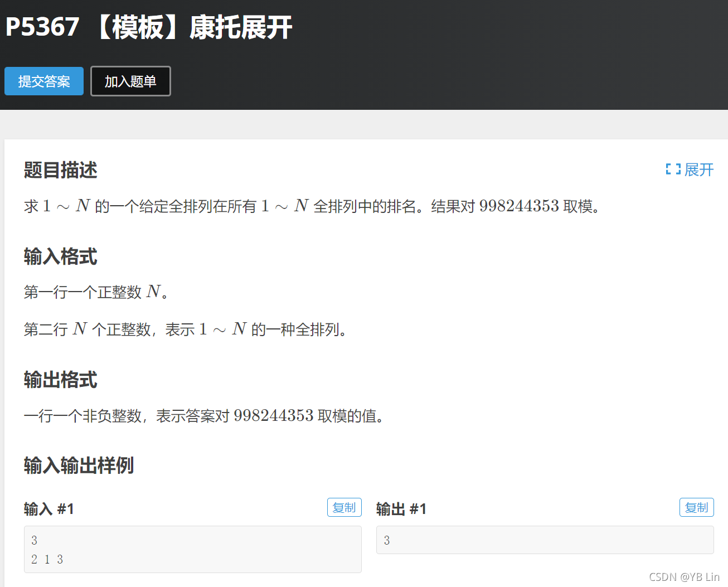This screenshot has width=728, height=587.
Task: Select the sample output text box
Action: (x=545, y=540)
